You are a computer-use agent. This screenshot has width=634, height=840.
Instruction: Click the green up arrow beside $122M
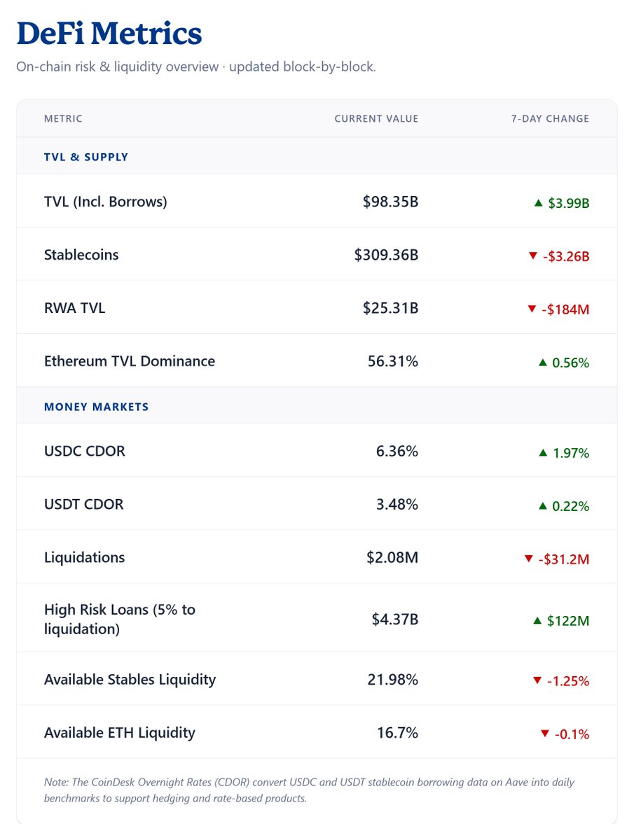tap(537, 620)
